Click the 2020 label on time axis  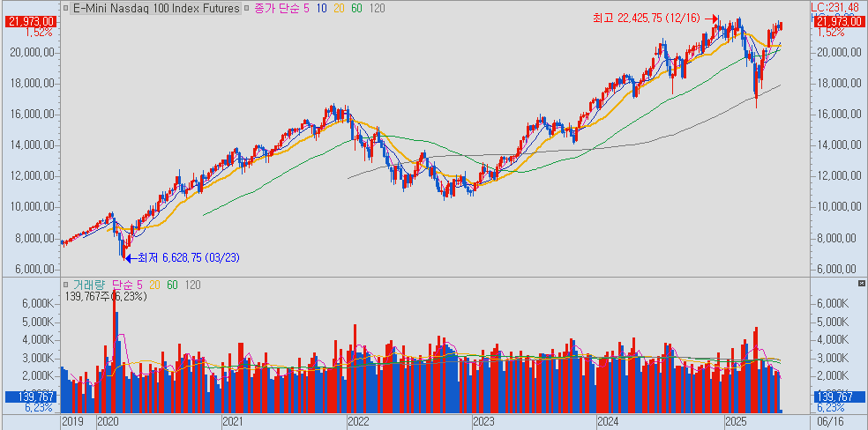click(108, 422)
